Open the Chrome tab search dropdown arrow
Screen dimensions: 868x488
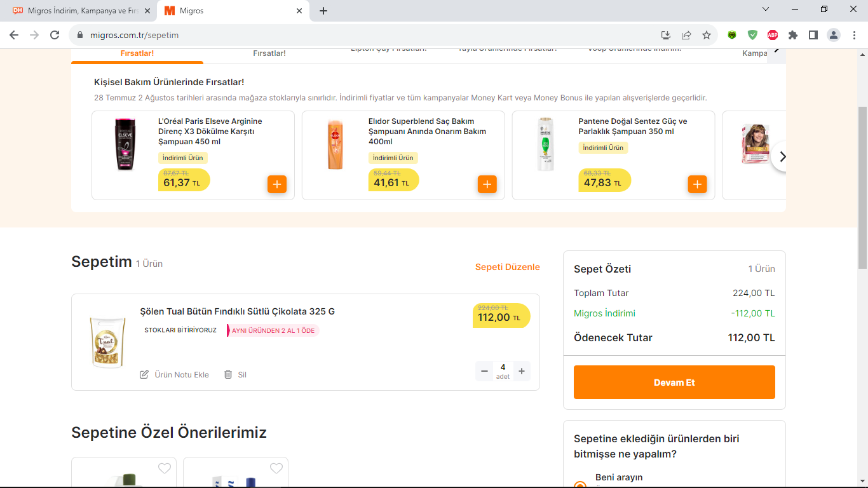[766, 10]
